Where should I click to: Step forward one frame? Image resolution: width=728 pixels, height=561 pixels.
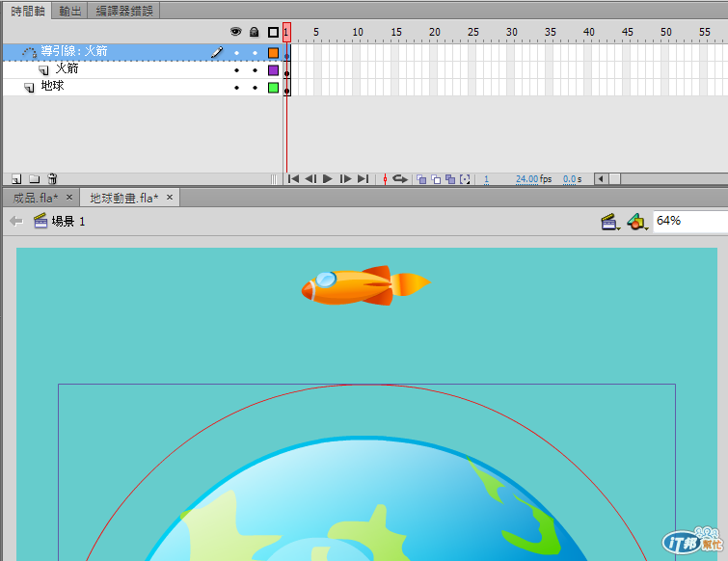(x=345, y=179)
